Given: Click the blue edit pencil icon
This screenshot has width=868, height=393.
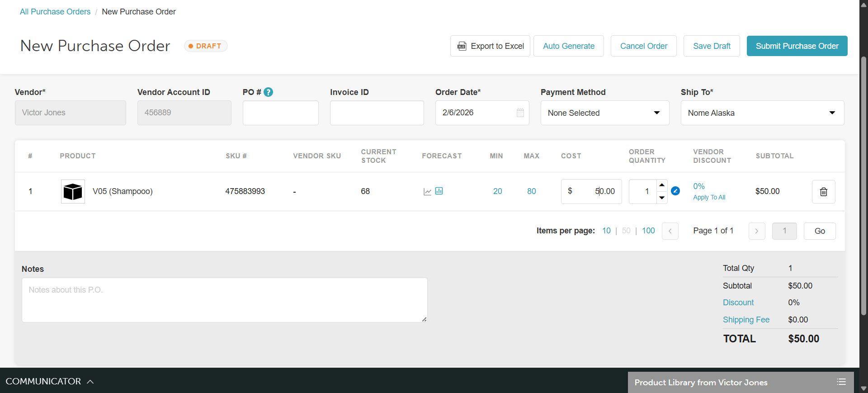Looking at the screenshot, I should (675, 191).
